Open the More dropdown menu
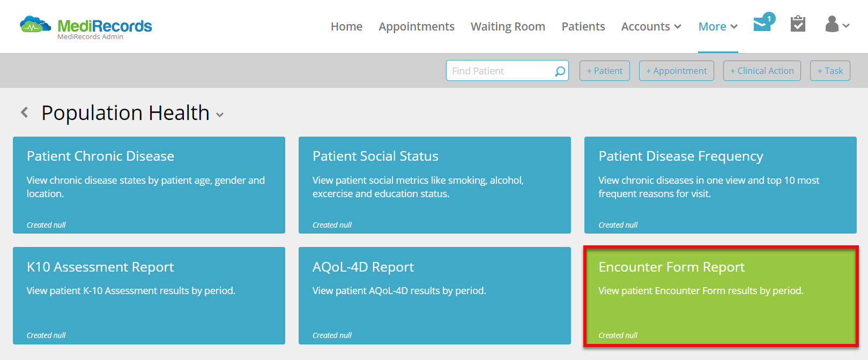 click(717, 27)
